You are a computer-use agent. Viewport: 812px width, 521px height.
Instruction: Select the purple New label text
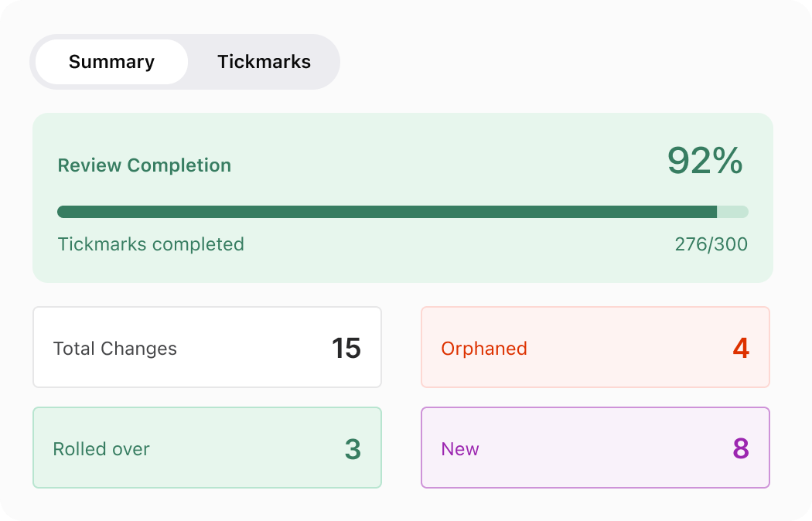pos(460,449)
